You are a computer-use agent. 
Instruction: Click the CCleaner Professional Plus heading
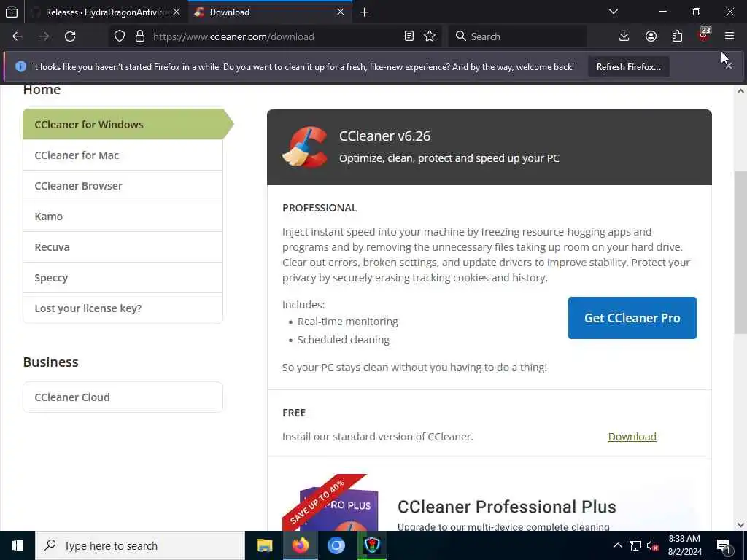(506, 507)
